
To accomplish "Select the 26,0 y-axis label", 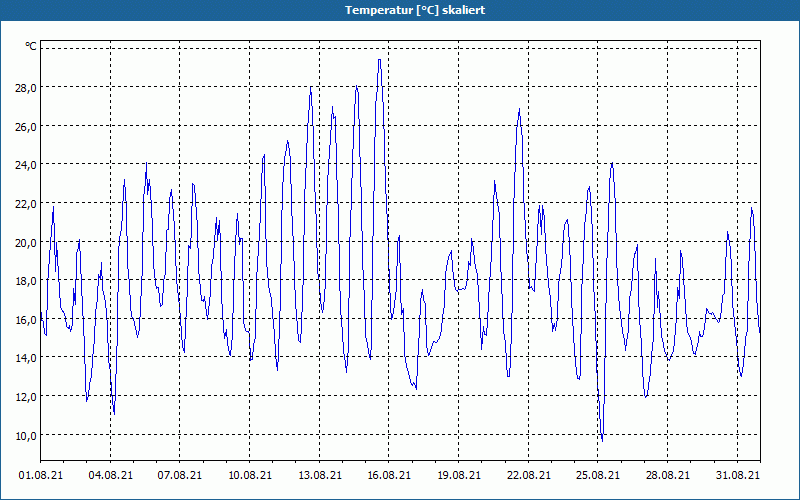I will click(x=25, y=127).
